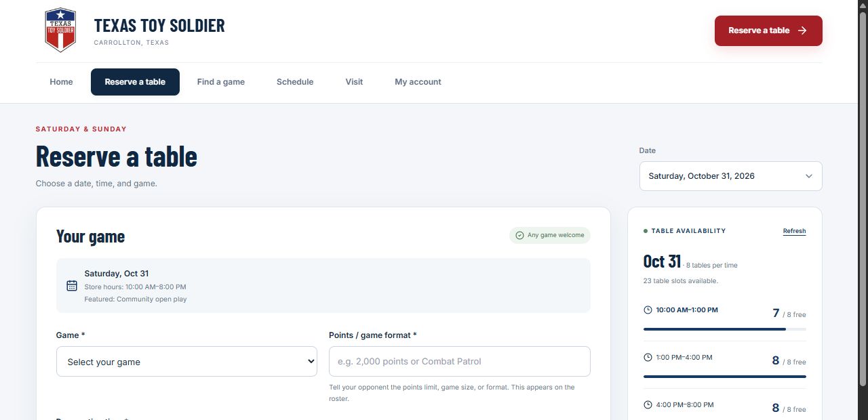This screenshot has width=868, height=420.
Task: Click the 1:00 PM–4:00 PM time slot label
Action: tap(684, 357)
